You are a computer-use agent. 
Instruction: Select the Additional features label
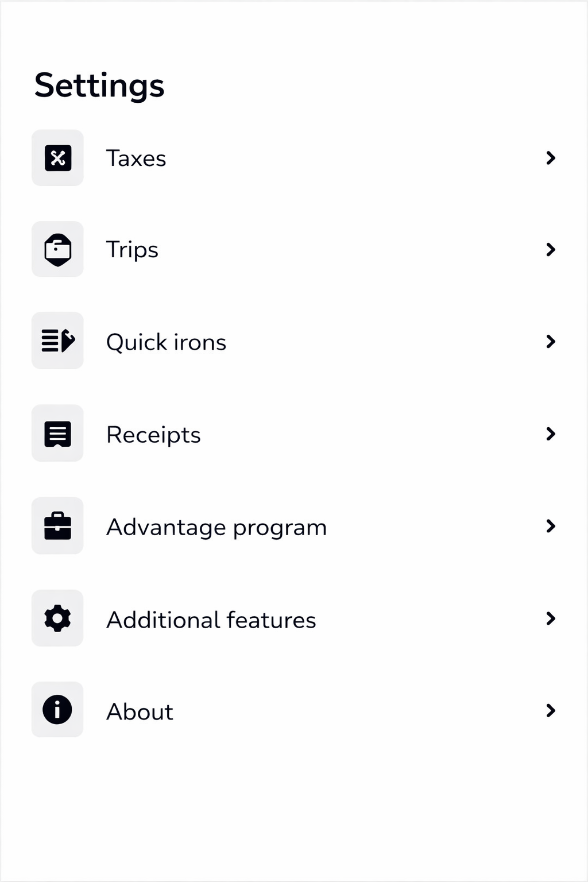(211, 620)
